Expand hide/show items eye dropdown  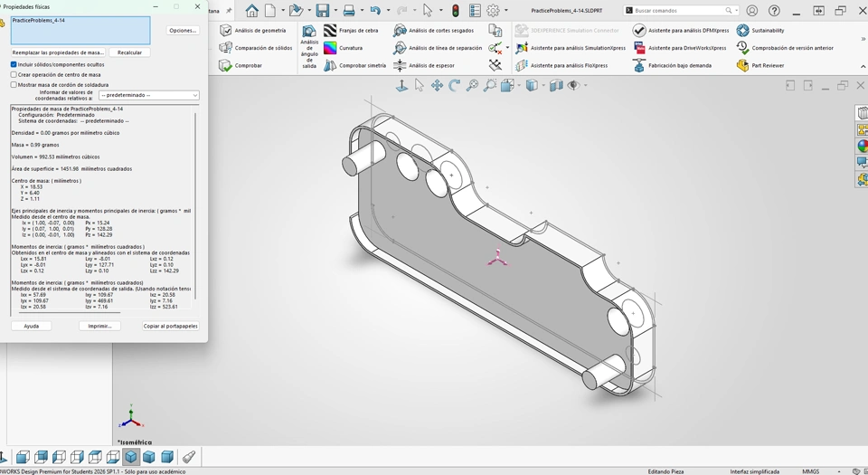585,85
